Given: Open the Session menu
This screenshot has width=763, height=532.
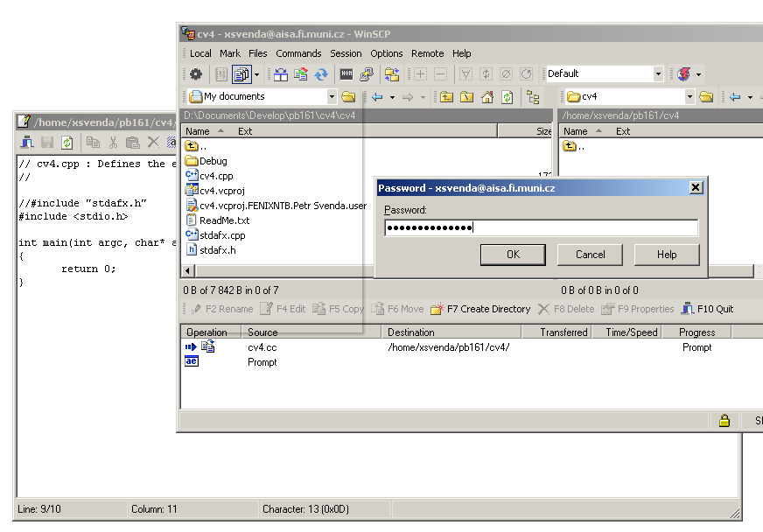Looking at the screenshot, I should click(x=346, y=53).
